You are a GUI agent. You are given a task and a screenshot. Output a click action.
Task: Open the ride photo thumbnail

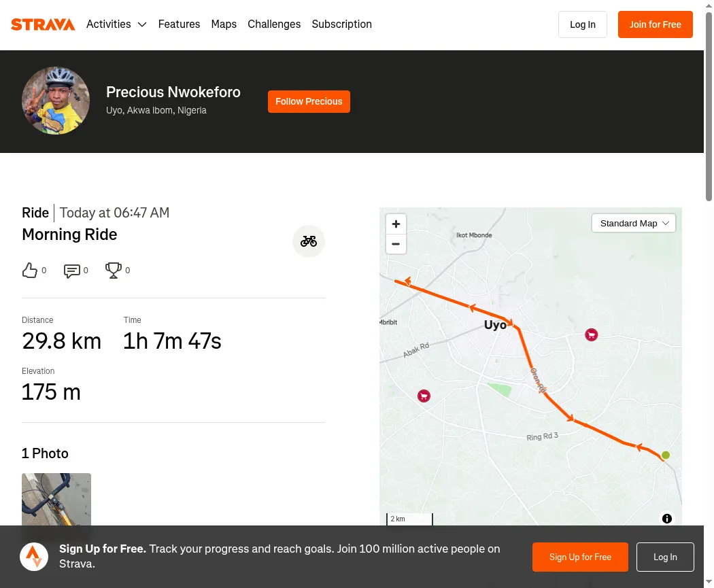[x=56, y=500]
